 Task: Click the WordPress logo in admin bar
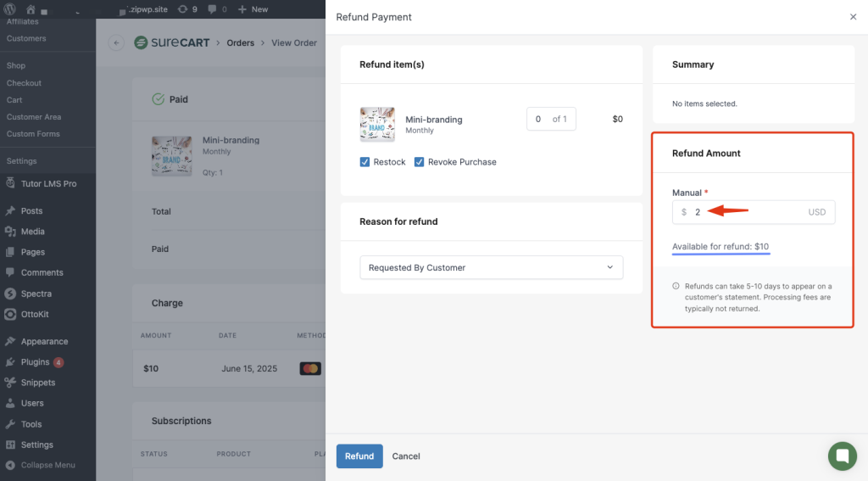(x=10, y=9)
